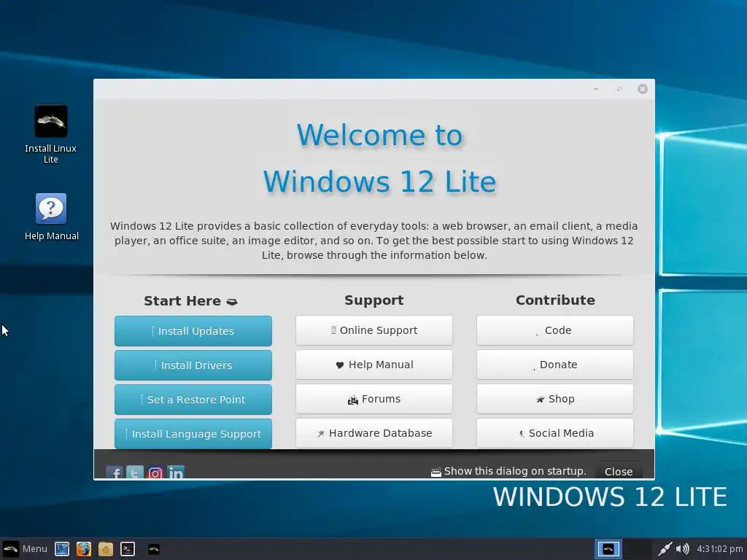Select the active welcome window in the taskbar
This screenshot has height=560, width=747.
[608, 549]
